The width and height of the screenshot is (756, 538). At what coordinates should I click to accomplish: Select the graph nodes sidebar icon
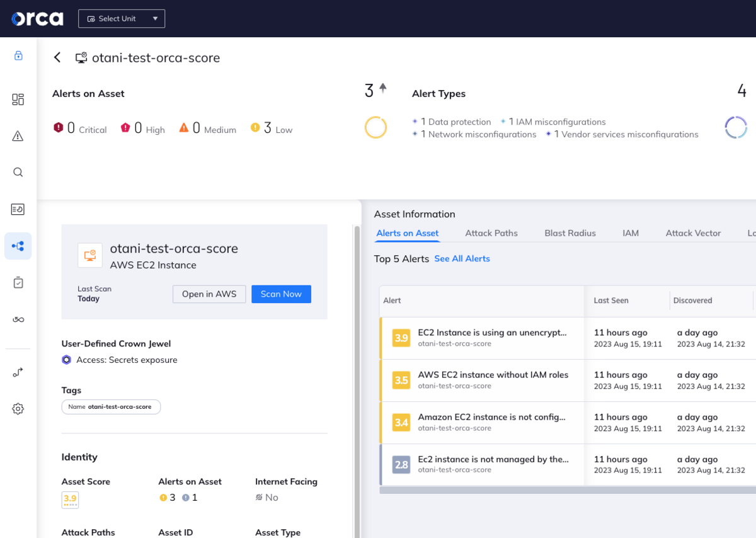tap(18, 246)
